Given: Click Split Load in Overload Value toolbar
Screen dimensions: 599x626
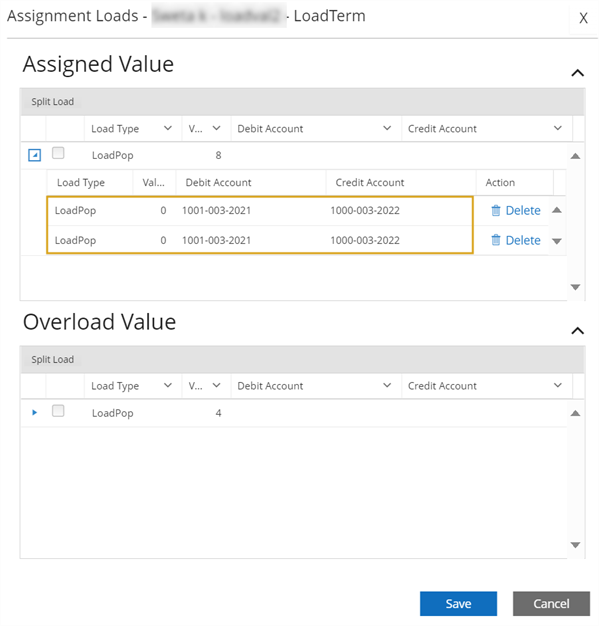Looking at the screenshot, I should (x=53, y=359).
